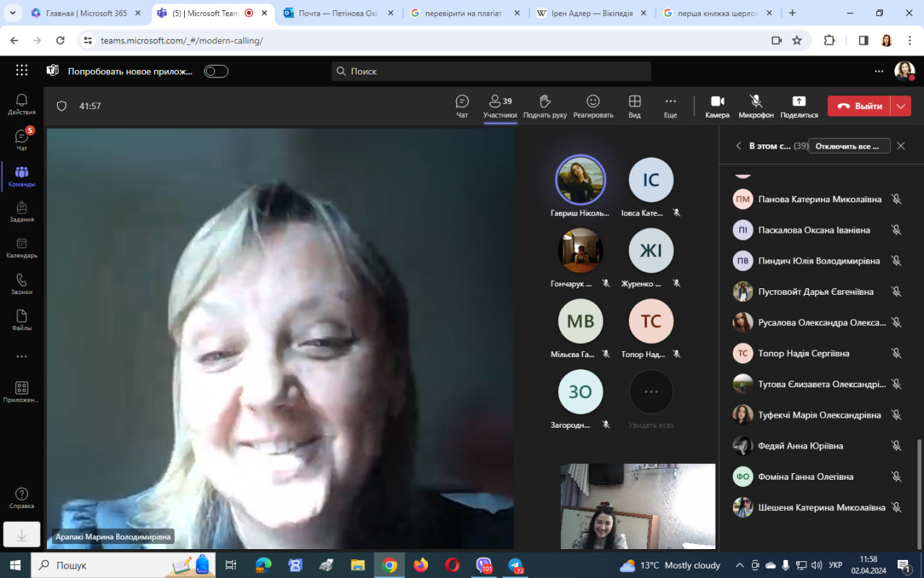Click the Teams search field

(x=491, y=71)
